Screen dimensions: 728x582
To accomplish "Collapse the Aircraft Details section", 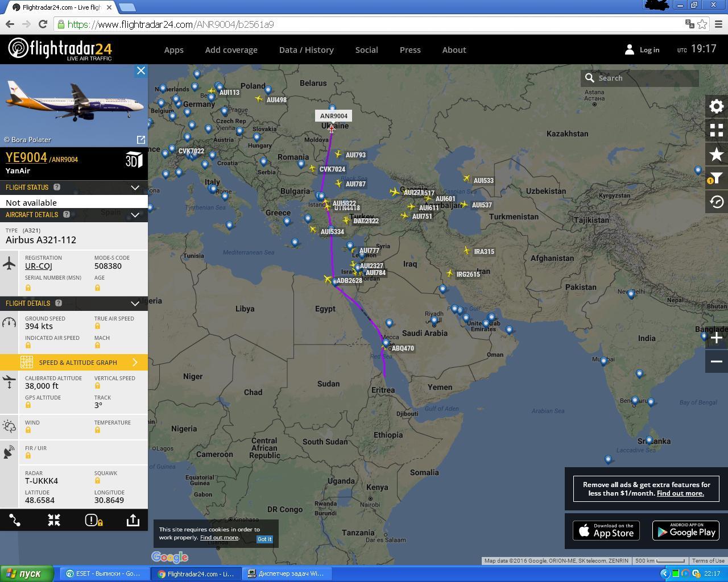I will (x=135, y=215).
